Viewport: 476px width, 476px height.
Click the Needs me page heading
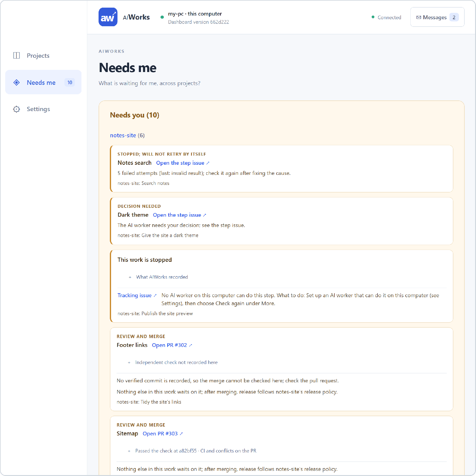pyautogui.click(x=128, y=68)
